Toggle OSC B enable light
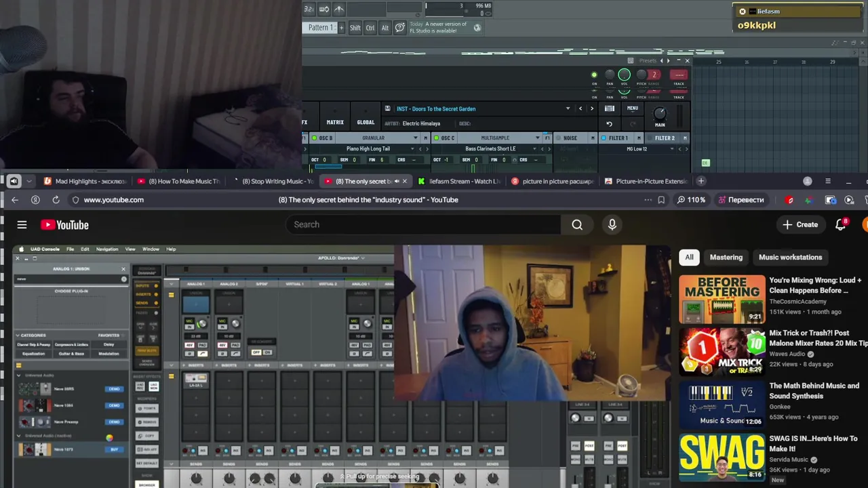 tap(314, 138)
